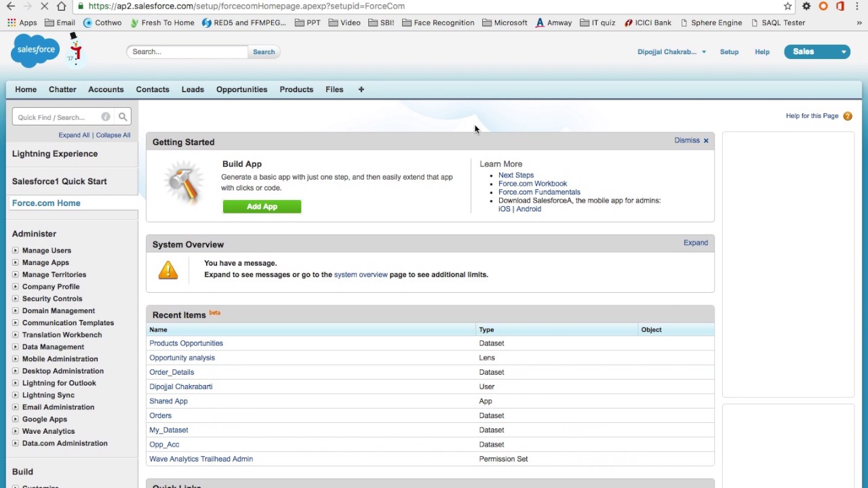Click the Collapse All link
Image resolution: width=868 pixels, height=488 pixels.
tap(113, 135)
